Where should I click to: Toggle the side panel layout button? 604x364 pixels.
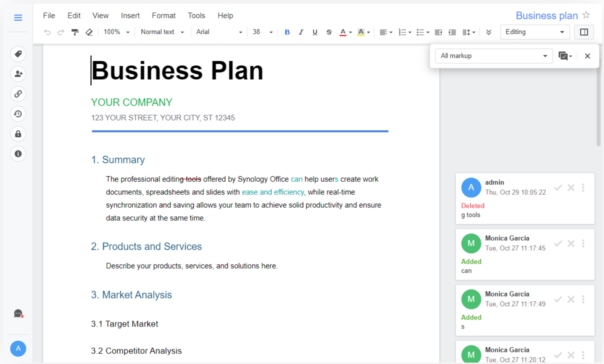coord(584,32)
